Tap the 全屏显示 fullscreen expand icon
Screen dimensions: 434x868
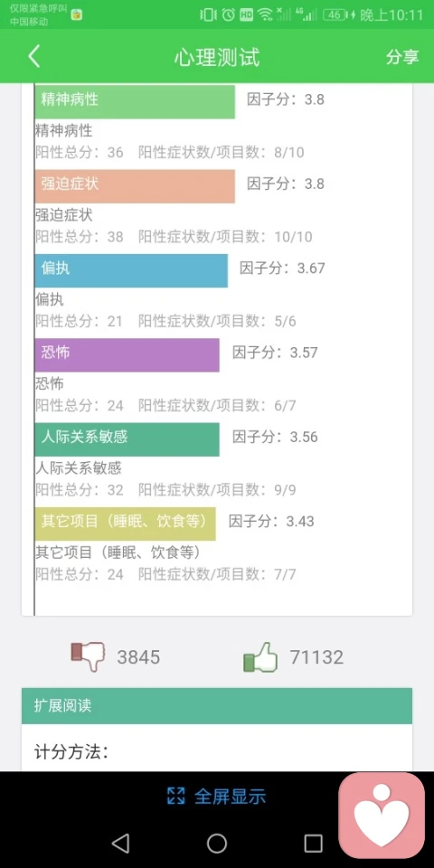click(175, 796)
